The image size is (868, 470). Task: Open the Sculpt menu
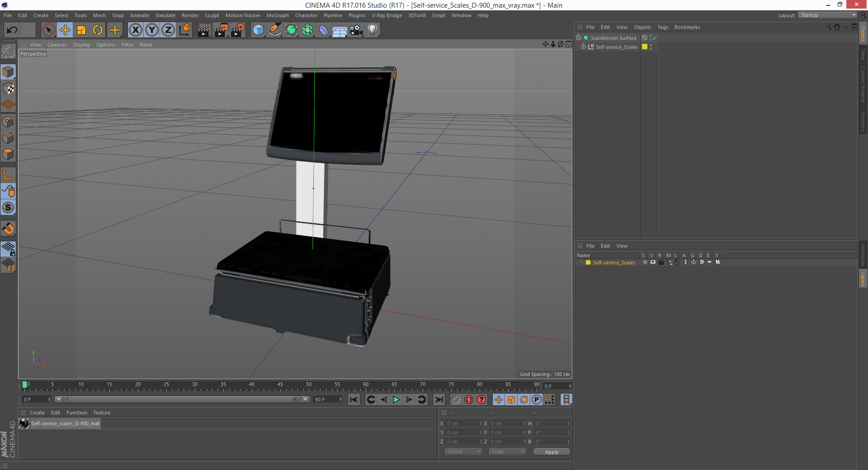212,15
